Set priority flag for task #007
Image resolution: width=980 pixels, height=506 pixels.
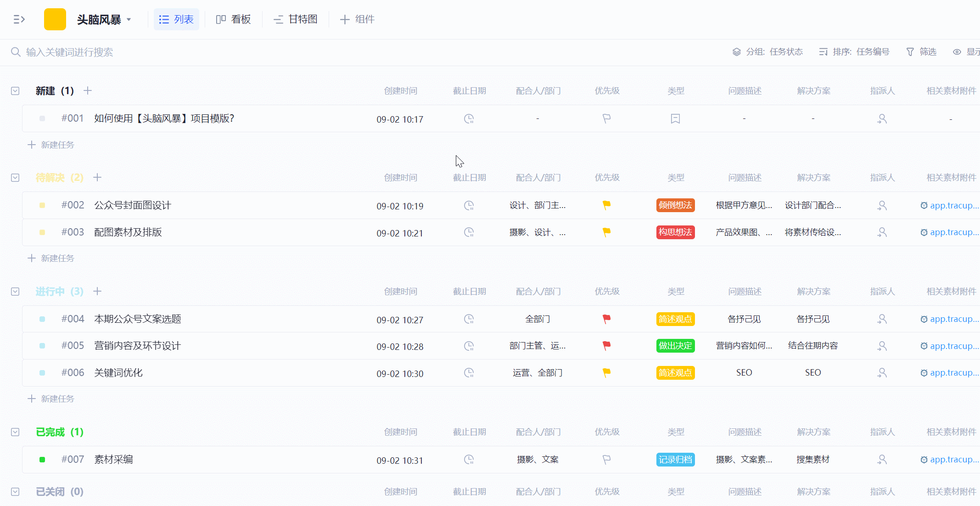point(606,460)
